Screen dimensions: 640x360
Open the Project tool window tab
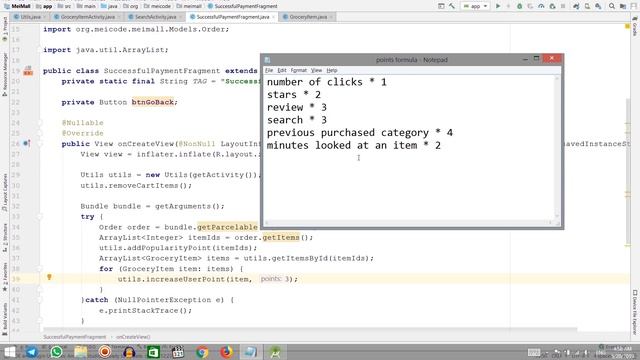click(x=4, y=29)
